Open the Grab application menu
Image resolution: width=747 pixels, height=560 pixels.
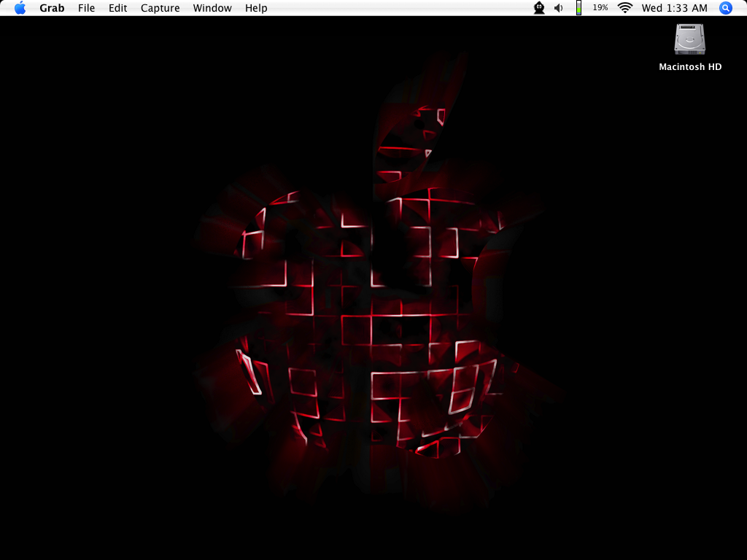(52, 8)
